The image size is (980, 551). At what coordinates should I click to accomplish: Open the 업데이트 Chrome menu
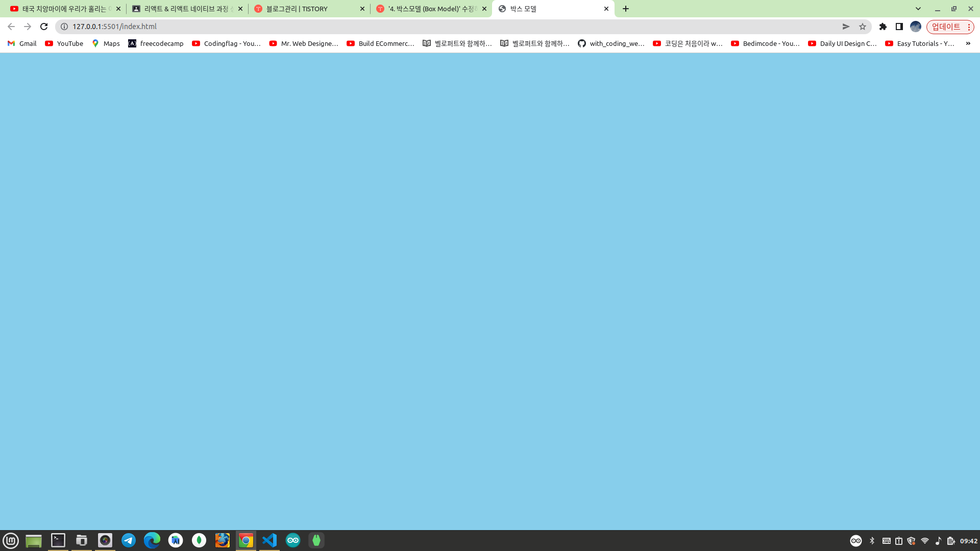click(x=950, y=27)
